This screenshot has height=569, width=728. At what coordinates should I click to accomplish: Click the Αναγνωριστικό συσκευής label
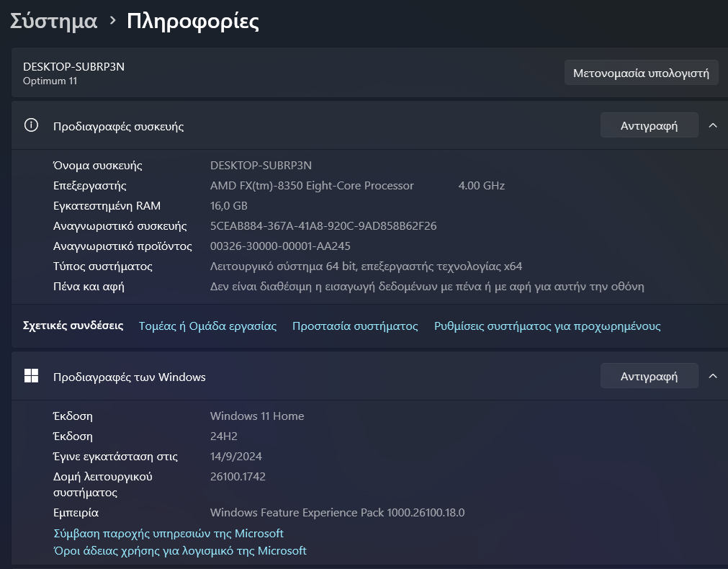point(120,226)
